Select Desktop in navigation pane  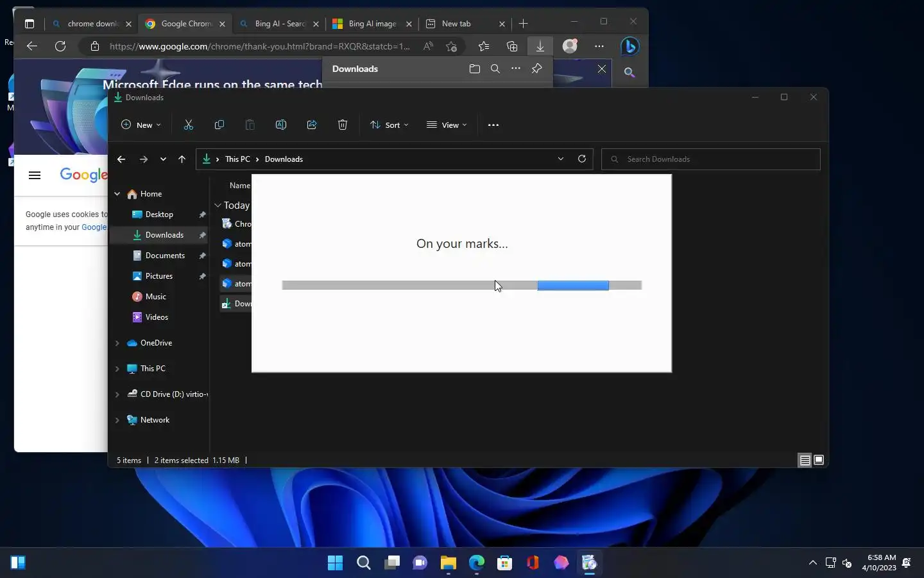[x=159, y=215]
